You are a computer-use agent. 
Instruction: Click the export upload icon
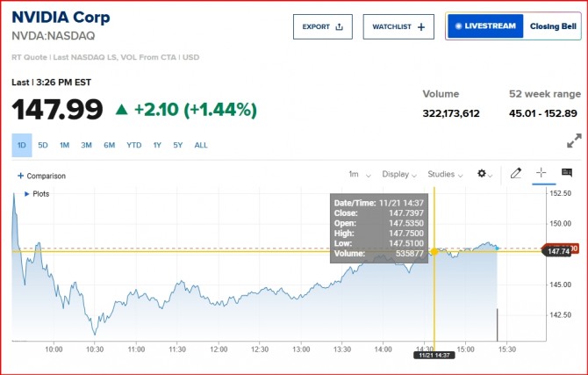point(338,27)
